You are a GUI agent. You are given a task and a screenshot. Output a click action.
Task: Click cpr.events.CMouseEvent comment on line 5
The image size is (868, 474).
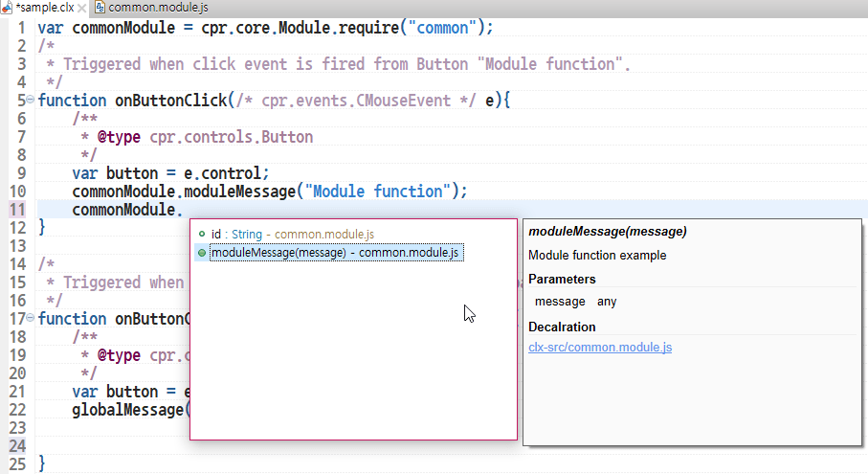click(x=356, y=101)
